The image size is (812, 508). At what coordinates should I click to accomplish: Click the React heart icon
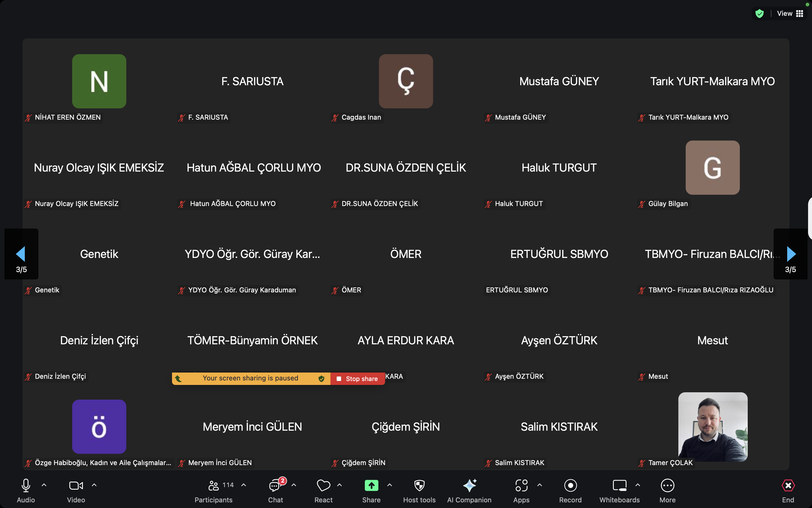[x=323, y=485]
